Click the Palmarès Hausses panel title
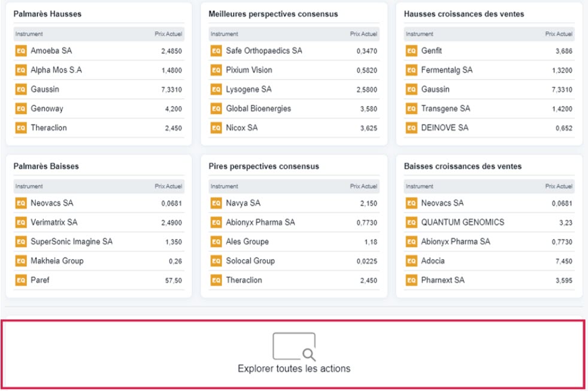588x391 pixels. click(x=47, y=14)
